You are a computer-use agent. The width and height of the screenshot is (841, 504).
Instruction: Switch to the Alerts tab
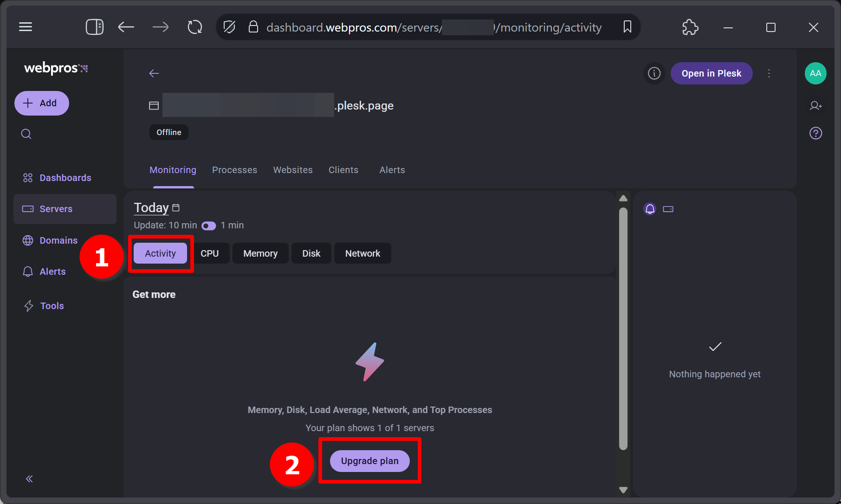pos(392,170)
